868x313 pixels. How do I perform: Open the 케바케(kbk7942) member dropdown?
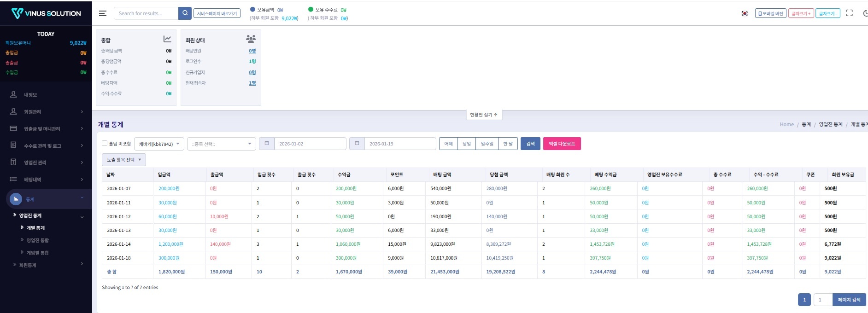pos(159,144)
